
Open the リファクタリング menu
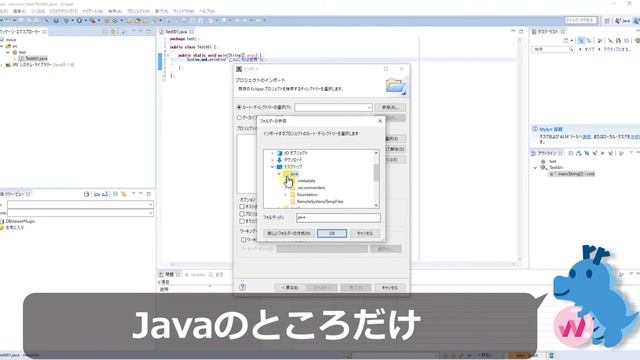coord(63,11)
